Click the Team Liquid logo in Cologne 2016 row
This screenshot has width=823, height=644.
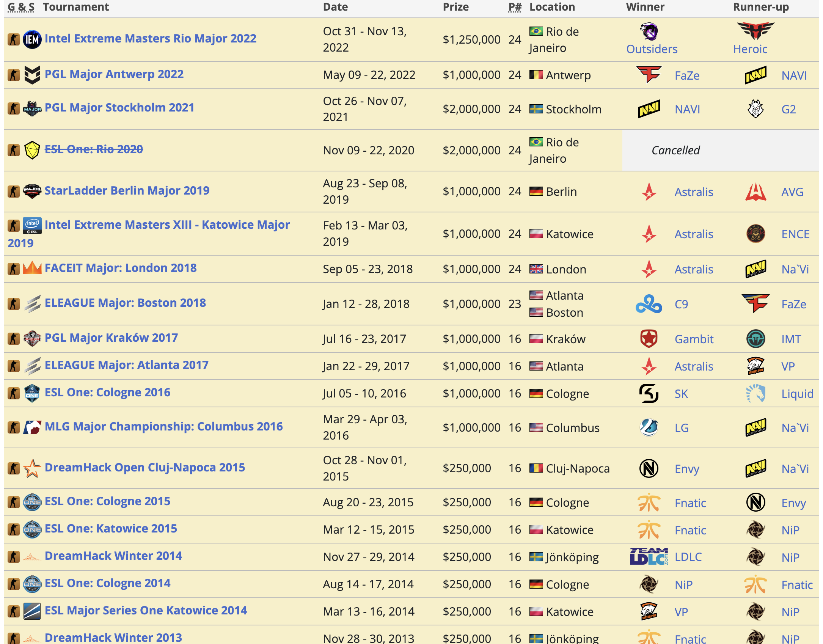(755, 393)
